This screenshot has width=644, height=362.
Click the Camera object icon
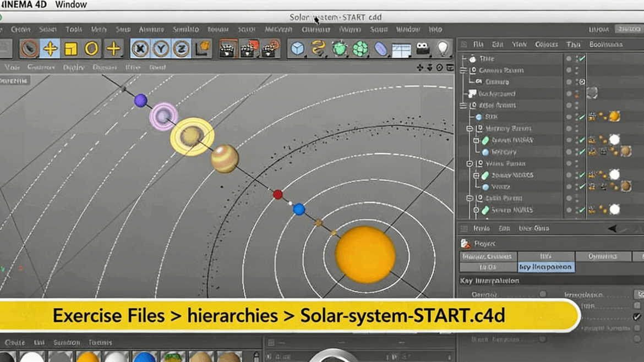(422, 49)
